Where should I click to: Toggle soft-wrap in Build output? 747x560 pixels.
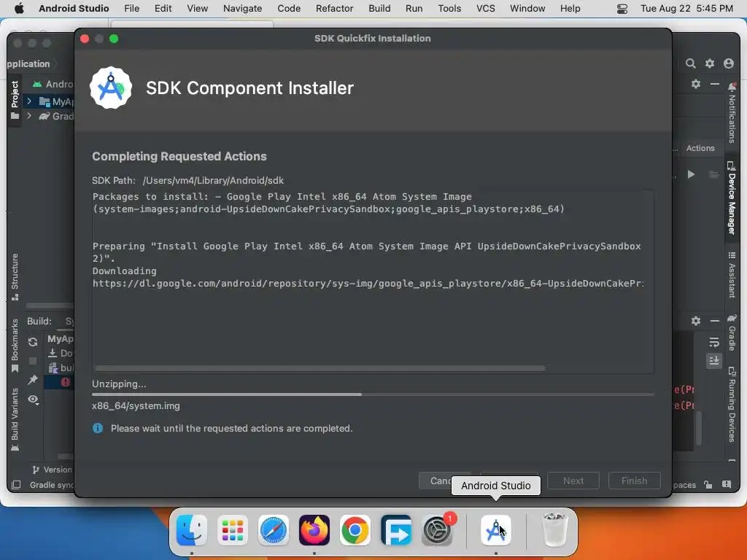point(713,343)
